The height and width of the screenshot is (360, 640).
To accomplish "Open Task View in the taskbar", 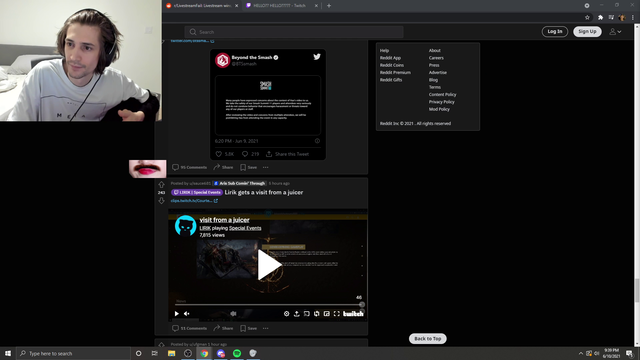I will pos(155,353).
